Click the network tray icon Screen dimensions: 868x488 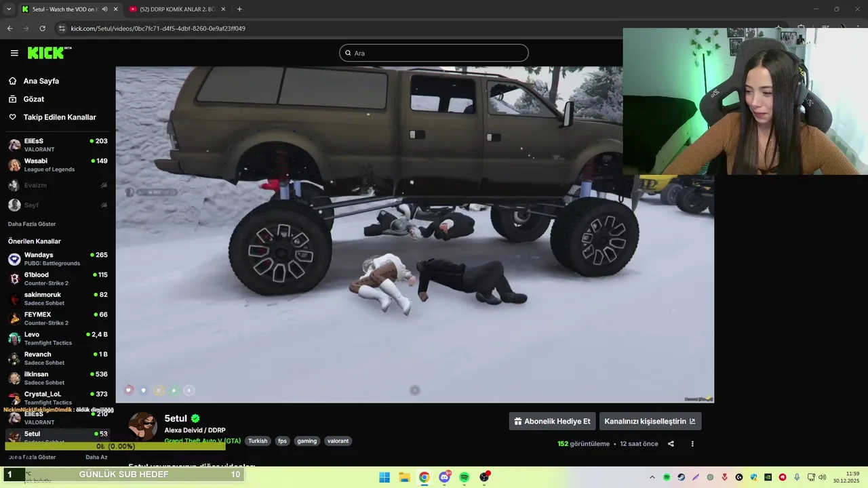point(811,477)
